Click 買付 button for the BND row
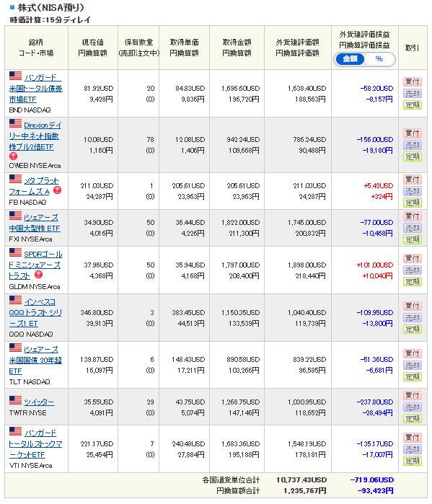The height and width of the screenshot is (504, 432). click(x=413, y=82)
